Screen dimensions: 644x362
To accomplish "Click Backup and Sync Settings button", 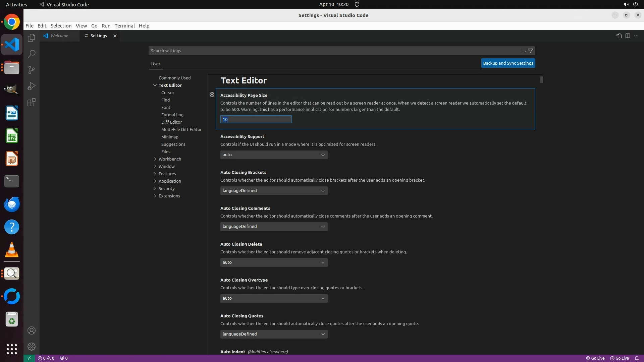I will (508, 63).
